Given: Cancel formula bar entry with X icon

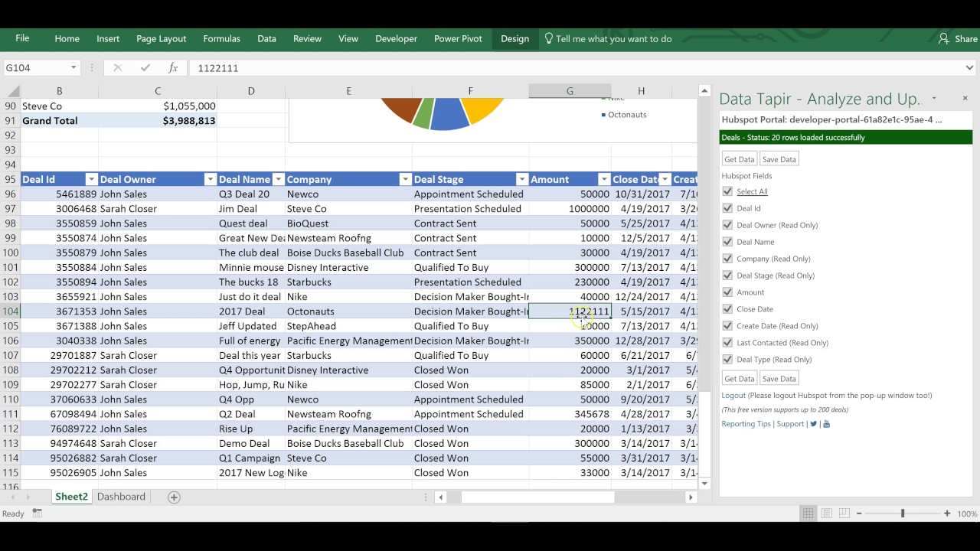Looking at the screenshot, I should click(x=117, y=68).
